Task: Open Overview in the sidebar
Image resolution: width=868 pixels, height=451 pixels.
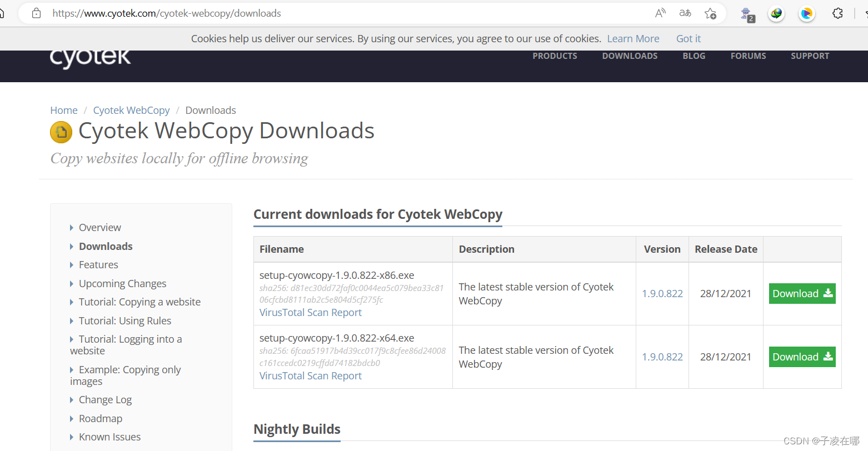Action: 100,228
